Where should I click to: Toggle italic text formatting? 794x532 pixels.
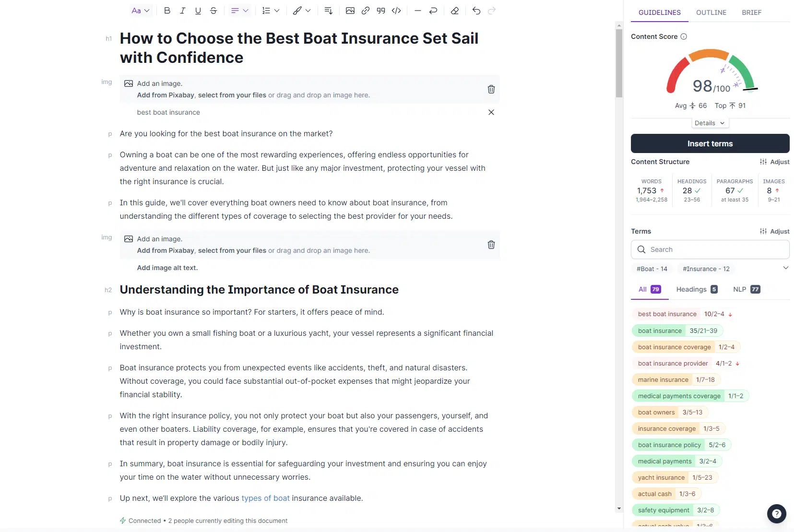182,11
